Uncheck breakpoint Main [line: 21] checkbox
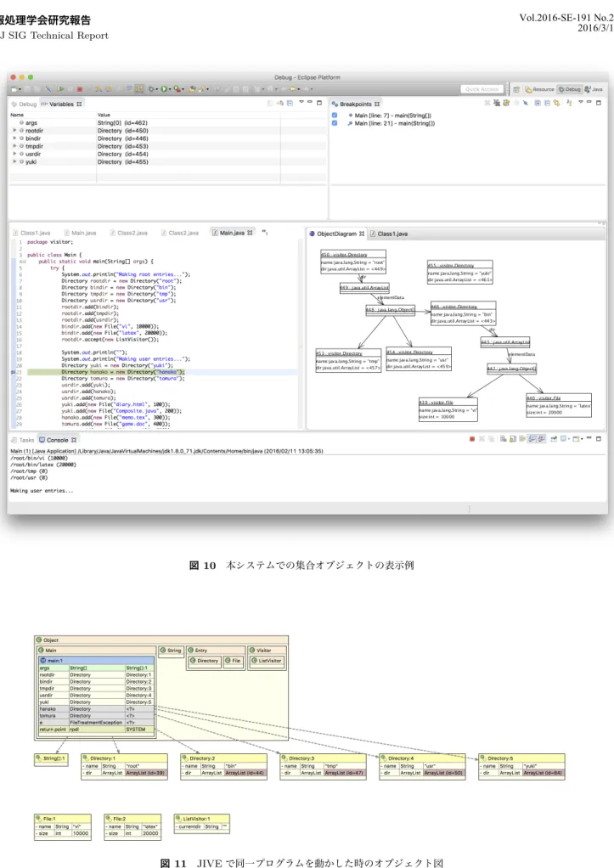The width and height of the screenshot is (614, 868). point(335,123)
